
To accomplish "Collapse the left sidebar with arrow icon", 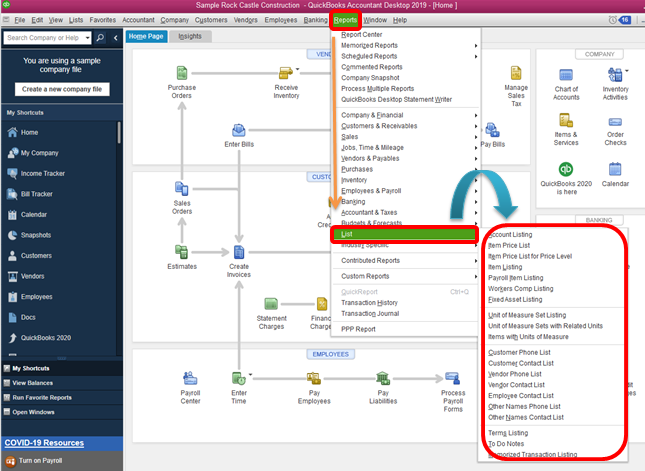I will (116, 38).
